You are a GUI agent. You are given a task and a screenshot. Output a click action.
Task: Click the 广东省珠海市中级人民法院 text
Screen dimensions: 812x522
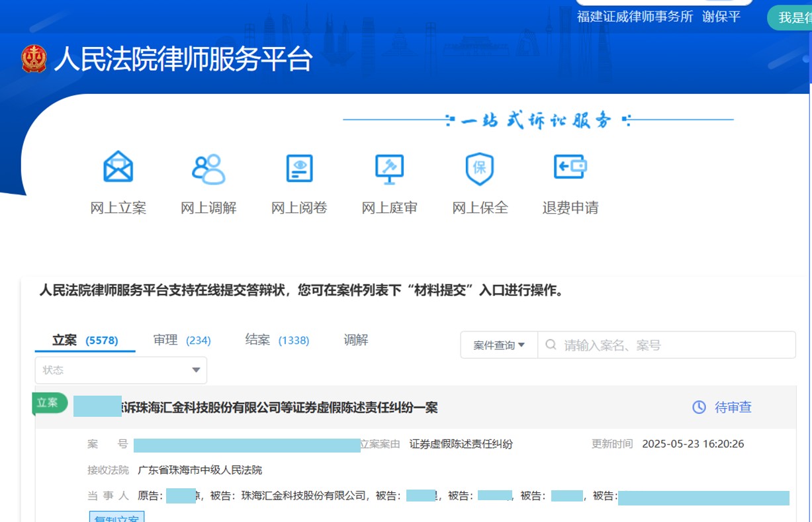[200, 470]
